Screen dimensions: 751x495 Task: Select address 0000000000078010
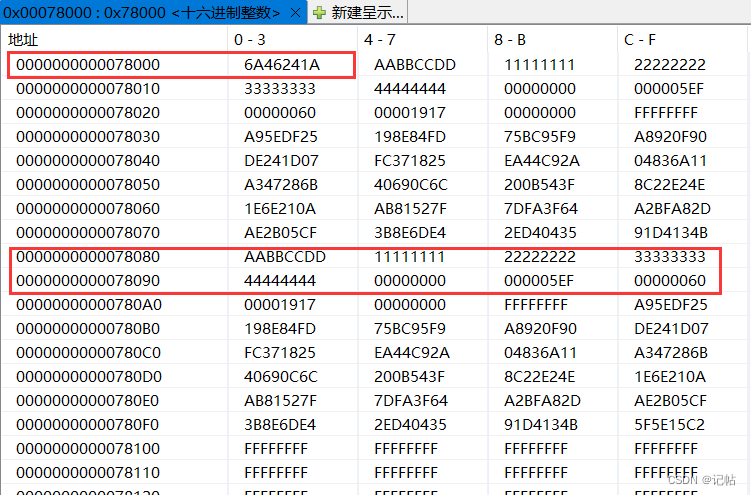pyautogui.click(x=88, y=89)
